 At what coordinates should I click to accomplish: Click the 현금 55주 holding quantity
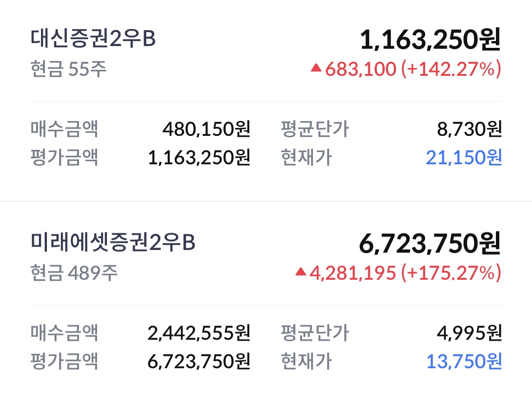tap(69, 70)
